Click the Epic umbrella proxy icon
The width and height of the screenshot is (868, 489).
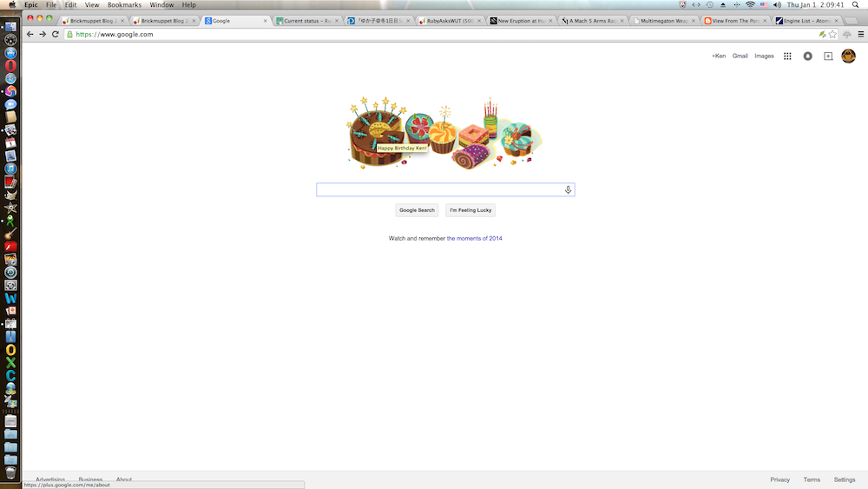point(847,35)
